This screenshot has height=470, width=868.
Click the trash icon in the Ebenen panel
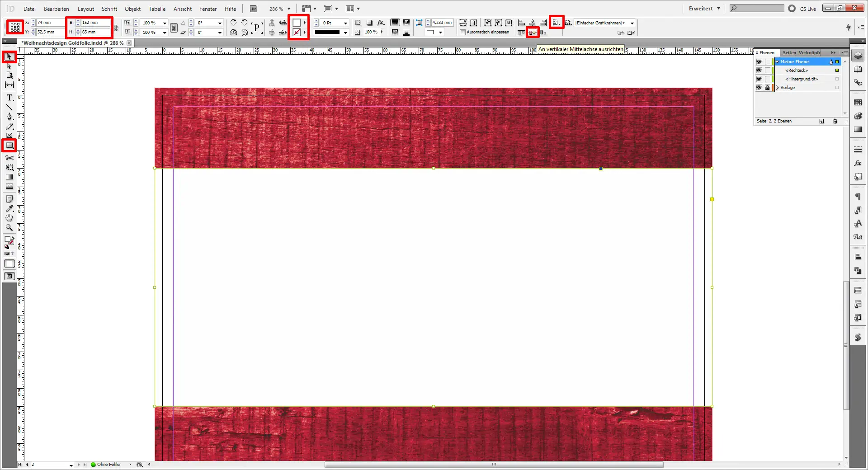click(835, 121)
